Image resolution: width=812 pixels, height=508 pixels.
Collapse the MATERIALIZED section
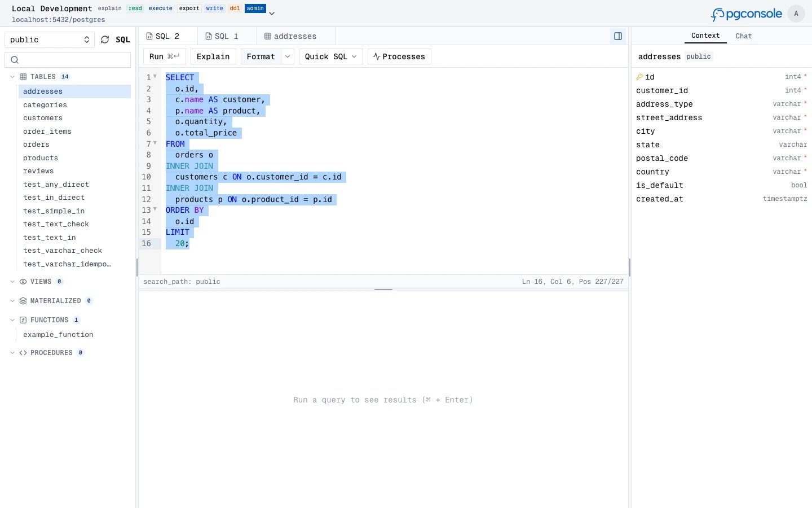[12, 301]
